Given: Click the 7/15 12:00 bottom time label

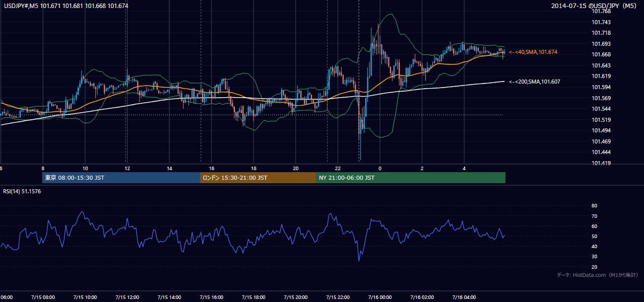Looking at the screenshot, I should 127,297.
